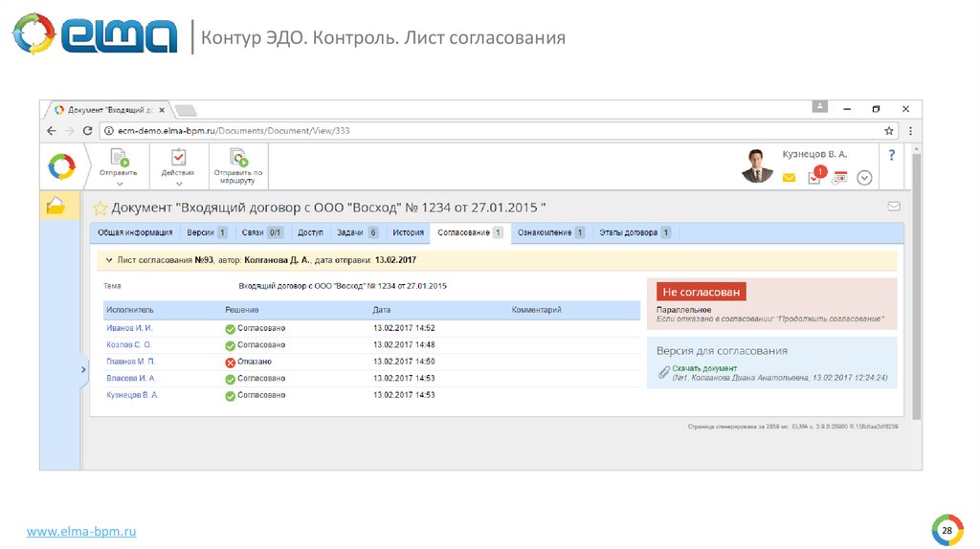
Task: Collapse Лист согласования №93 section
Action: (x=109, y=260)
